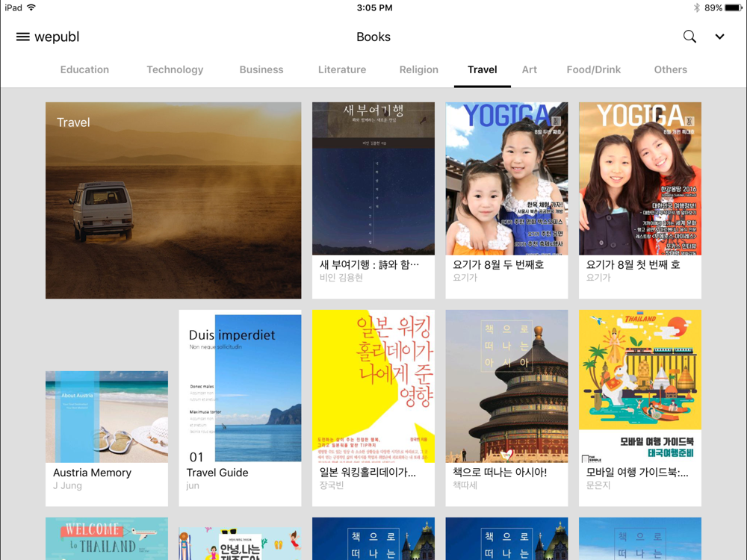Click the Travel Guide title
Image resolution: width=747 pixels, height=560 pixels.
click(217, 473)
